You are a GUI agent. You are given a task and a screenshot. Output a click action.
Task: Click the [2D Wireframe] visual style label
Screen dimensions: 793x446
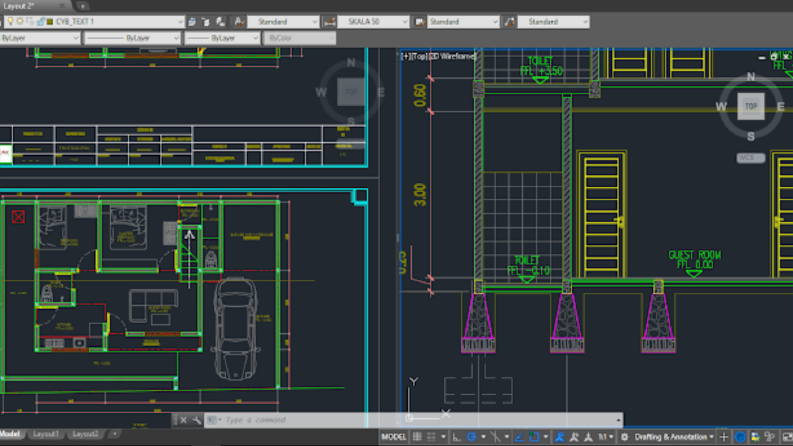(452, 56)
